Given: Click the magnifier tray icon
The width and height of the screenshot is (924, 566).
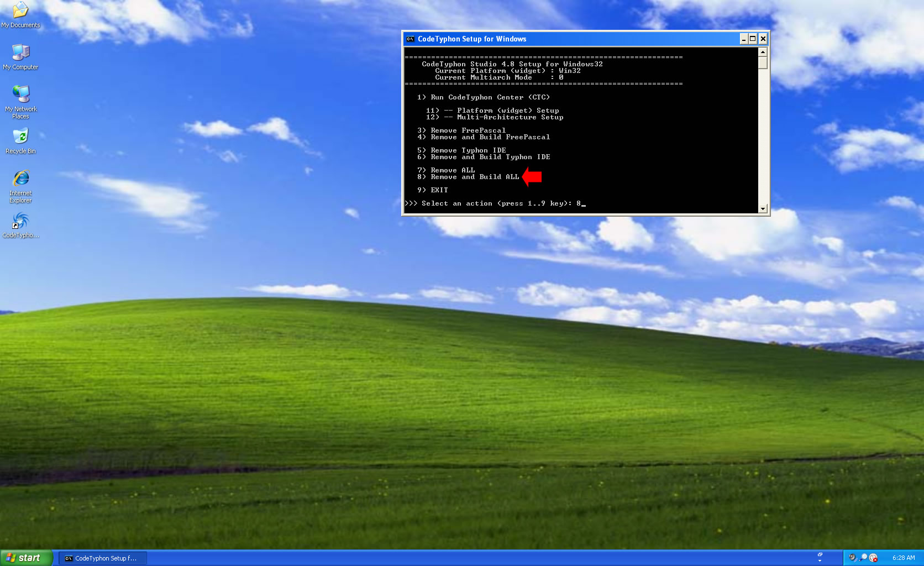Looking at the screenshot, I should pyautogui.click(x=863, y=558).
